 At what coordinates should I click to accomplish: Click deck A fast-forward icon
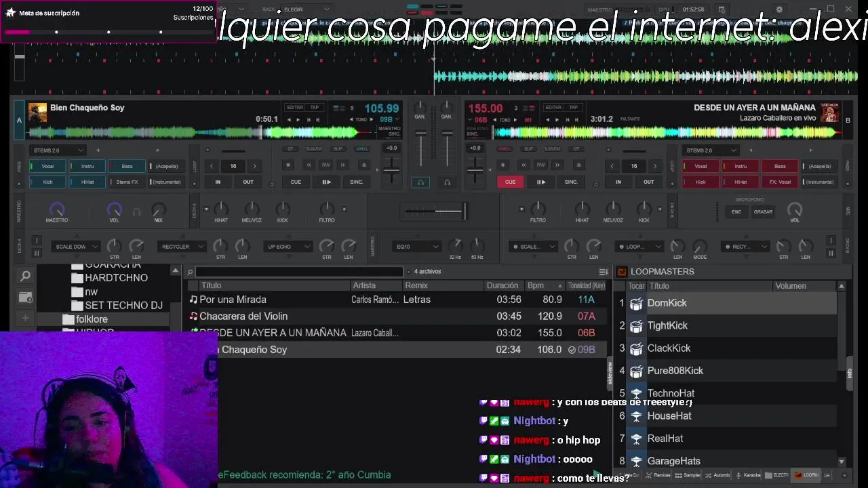coord(342,165)
